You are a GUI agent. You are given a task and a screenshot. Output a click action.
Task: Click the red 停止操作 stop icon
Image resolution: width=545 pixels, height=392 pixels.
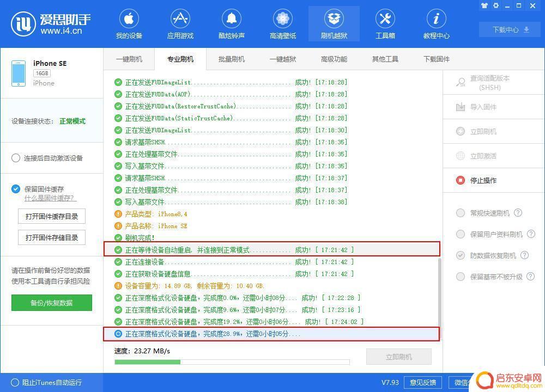(x=461, y=180)
